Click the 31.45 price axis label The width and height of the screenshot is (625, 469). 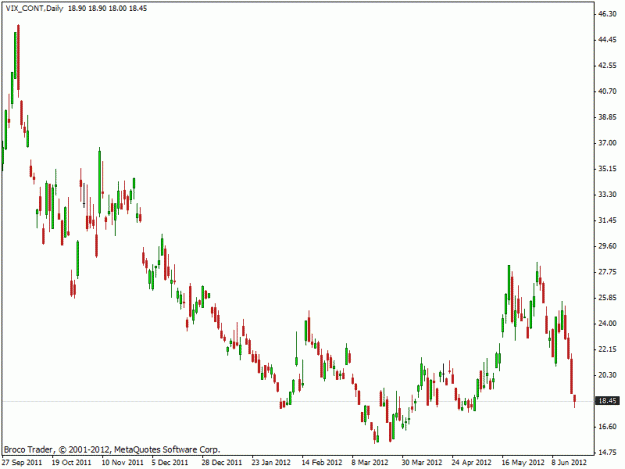[607, 220]
